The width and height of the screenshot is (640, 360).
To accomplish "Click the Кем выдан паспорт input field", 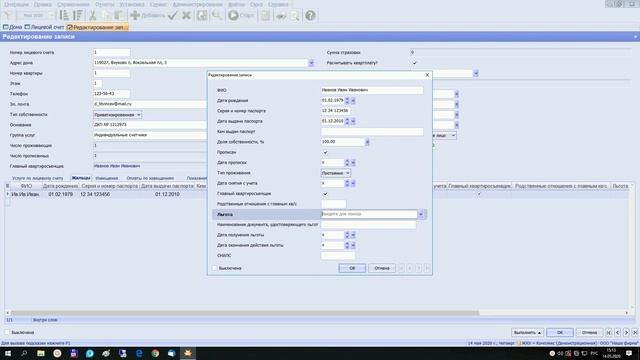I will [x=372, y=131].
